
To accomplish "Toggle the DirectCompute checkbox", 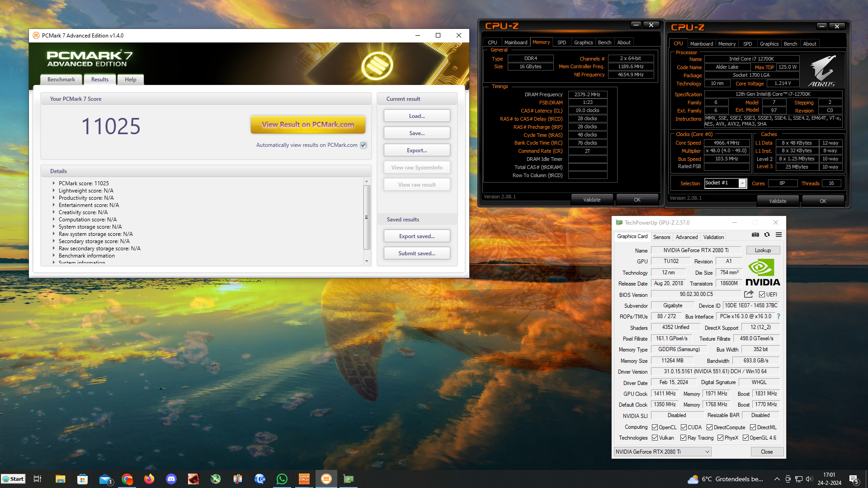I will click(x=709, y=427).
